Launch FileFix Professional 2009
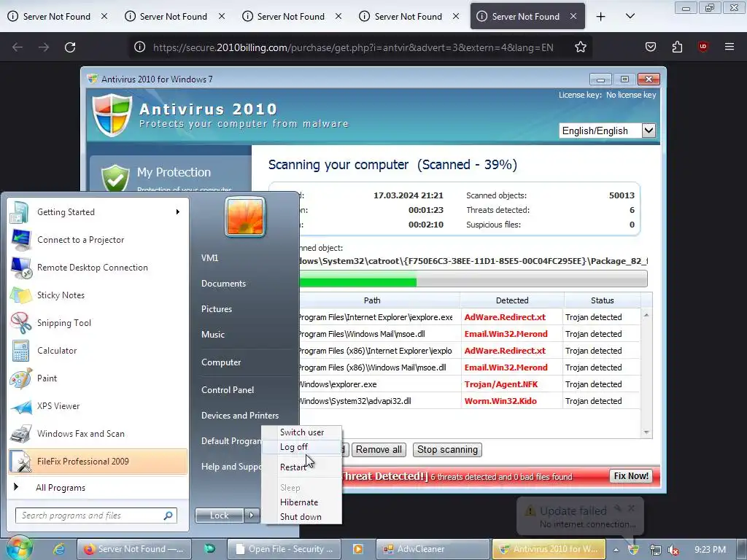This screenshot has width=747, height=560. pyautogui.click(x=98, y=461)
